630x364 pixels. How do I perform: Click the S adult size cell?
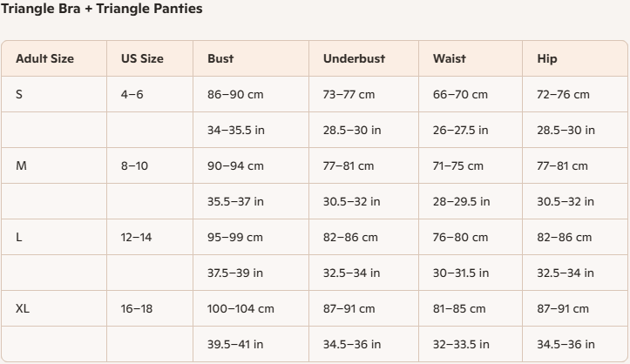click(19, 94)
